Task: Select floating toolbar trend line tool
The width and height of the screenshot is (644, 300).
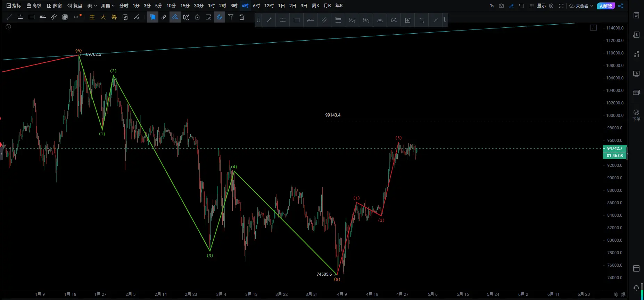Action: pos(269,20)
